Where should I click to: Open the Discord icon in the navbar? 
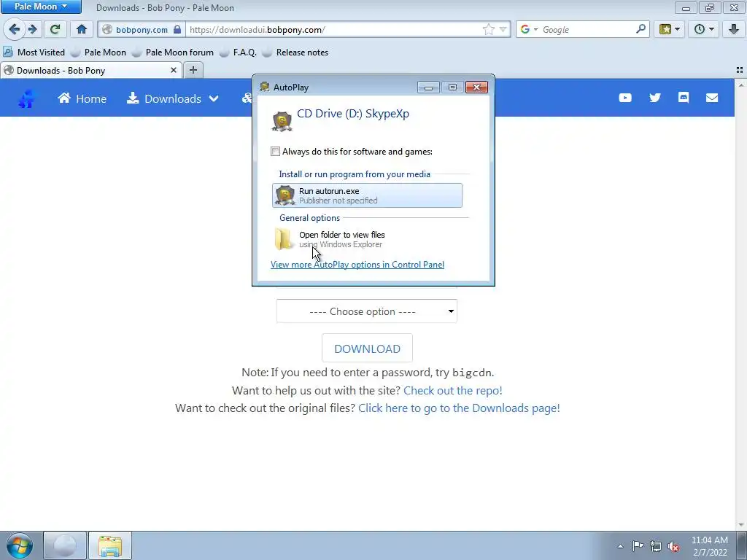coord(683,98)
